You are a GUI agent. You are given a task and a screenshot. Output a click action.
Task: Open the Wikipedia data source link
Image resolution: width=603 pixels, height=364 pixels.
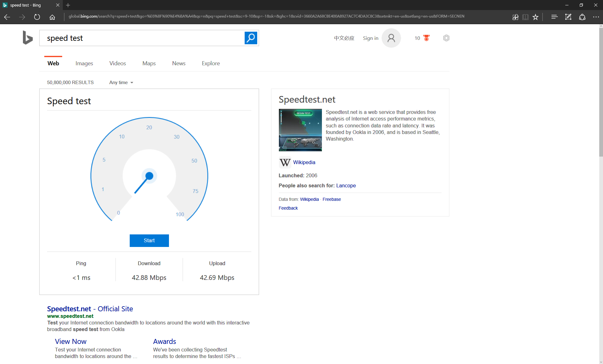[x=309, y=199]
